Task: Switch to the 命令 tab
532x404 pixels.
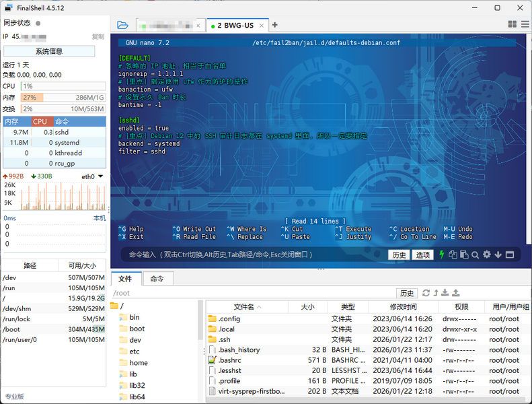Action: coord(157,279)
